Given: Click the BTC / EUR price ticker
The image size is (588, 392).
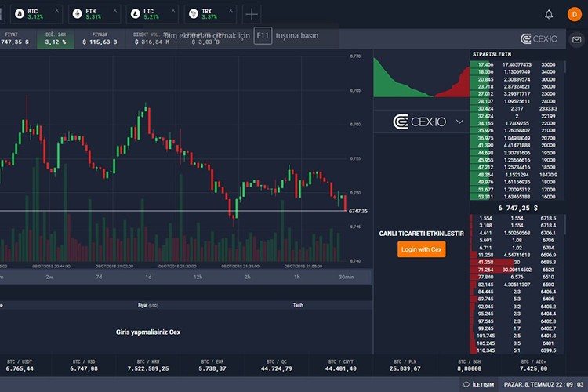Looking at the screenshot, I should [212, 365].
